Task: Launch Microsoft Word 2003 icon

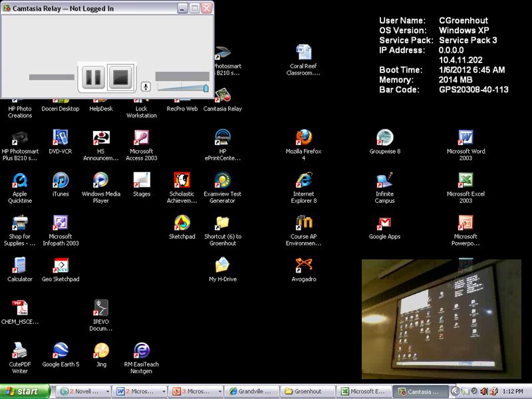Action: [465, 145]
